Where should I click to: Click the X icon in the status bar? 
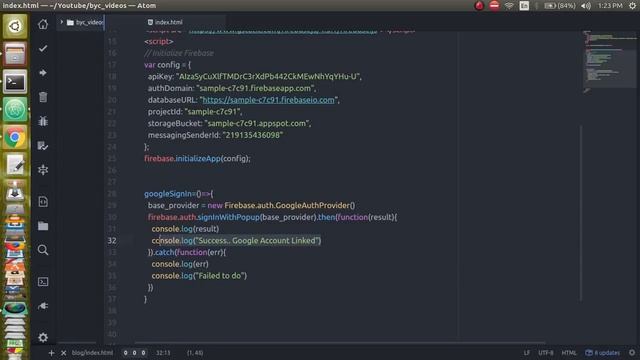(x=64, y=353)
